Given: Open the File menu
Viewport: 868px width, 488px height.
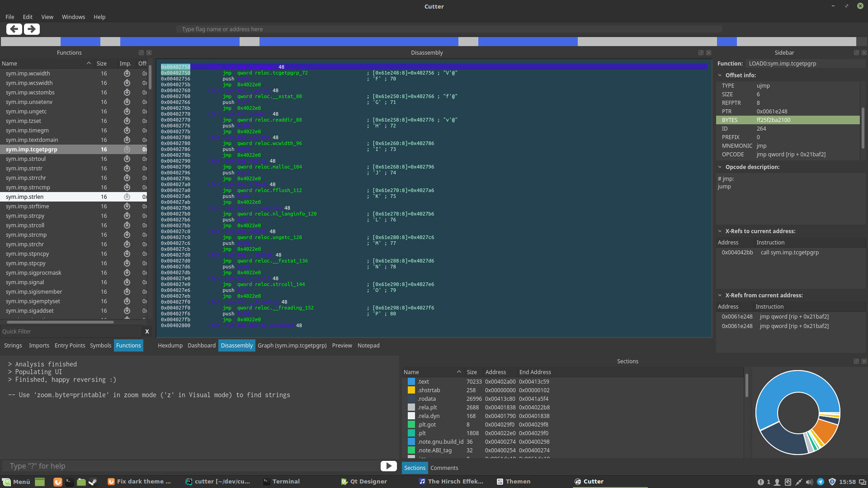Looking at the screenshot, I should click(10, 17).
